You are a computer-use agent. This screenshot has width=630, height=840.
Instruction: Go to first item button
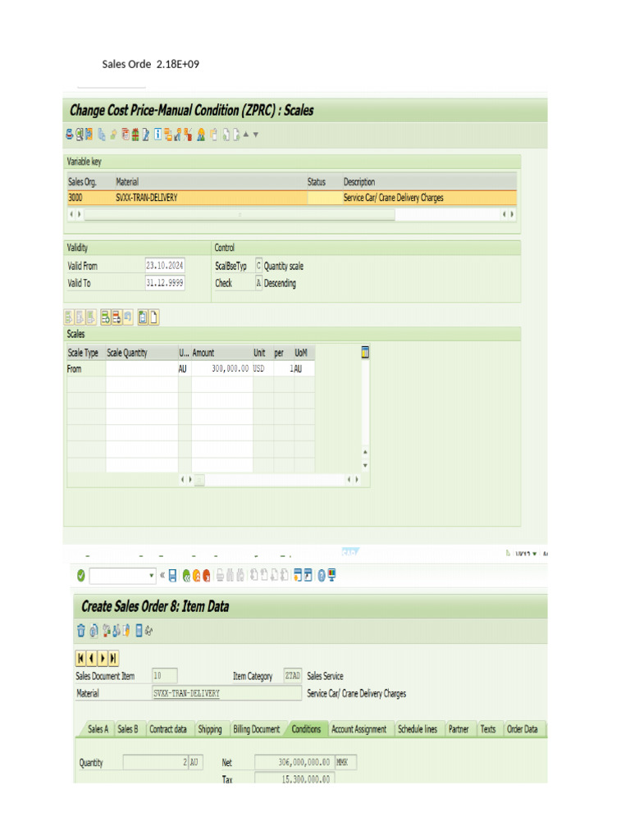pos(81,658)
